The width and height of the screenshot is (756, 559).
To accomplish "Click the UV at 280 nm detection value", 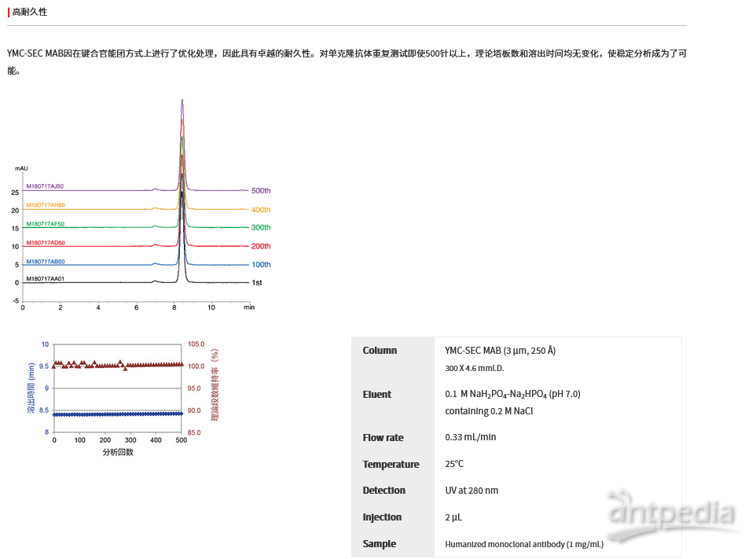I will click(472, 491).
